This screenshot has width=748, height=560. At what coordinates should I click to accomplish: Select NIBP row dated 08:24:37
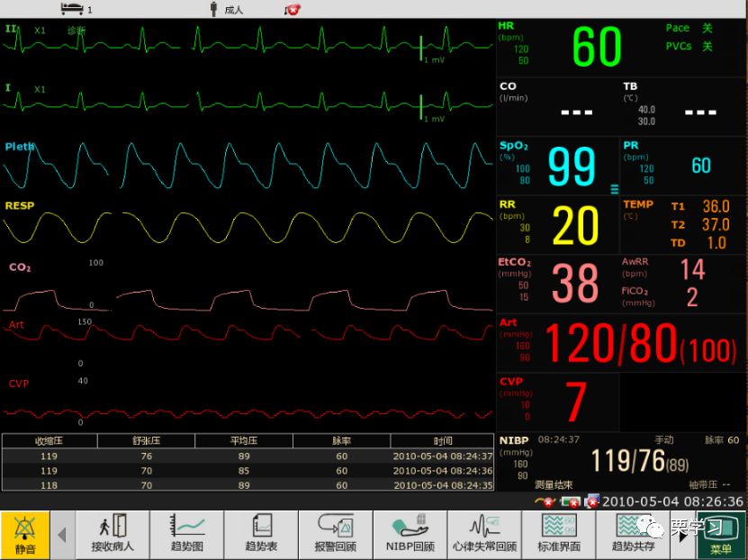point(248,456)
